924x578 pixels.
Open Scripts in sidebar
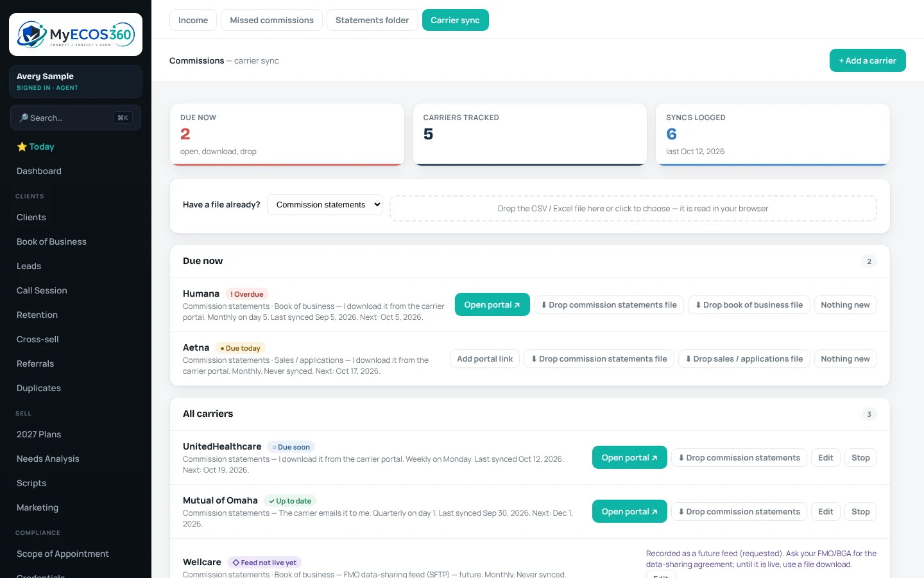pyautogui.click(x=76, y=483)
